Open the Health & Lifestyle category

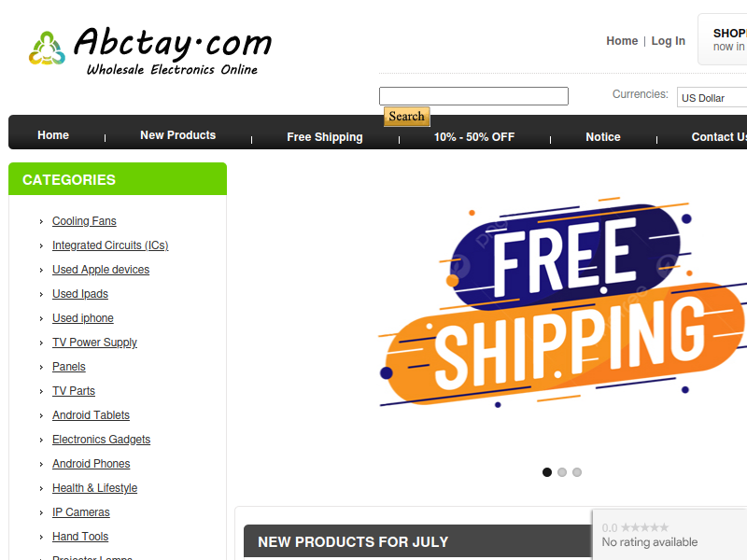95,488
